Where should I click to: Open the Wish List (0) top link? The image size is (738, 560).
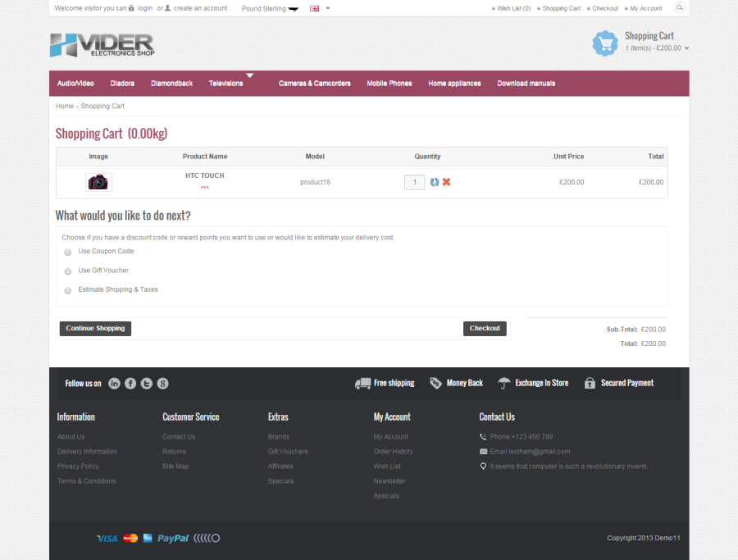(x=513, y=8)
